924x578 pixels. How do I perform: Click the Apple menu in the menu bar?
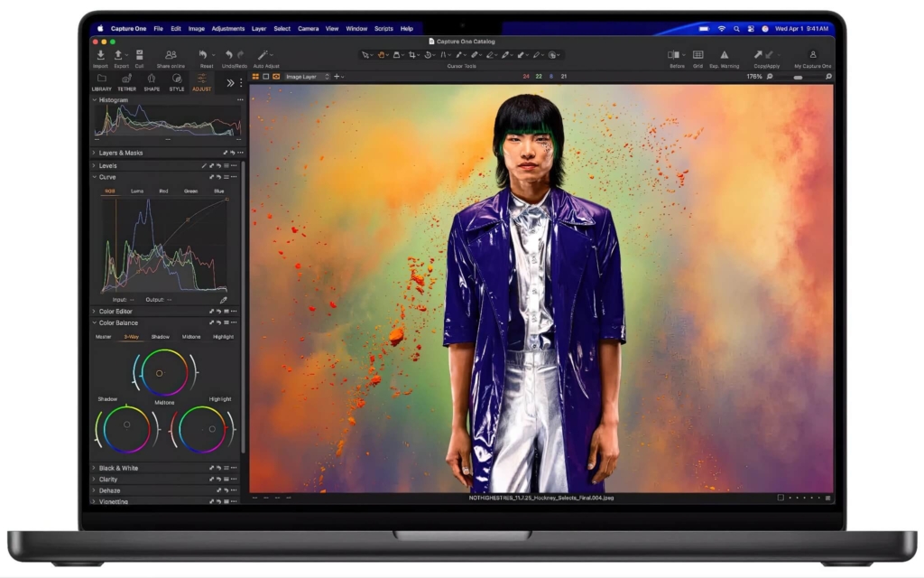(x=99, y=28)
